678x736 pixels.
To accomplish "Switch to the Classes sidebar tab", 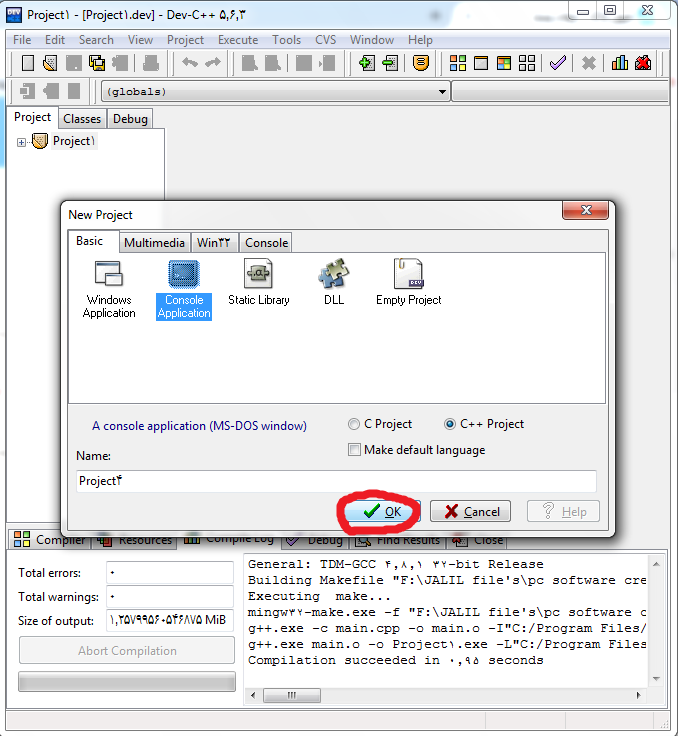I will pyautogui.click(x=82, y=119).
